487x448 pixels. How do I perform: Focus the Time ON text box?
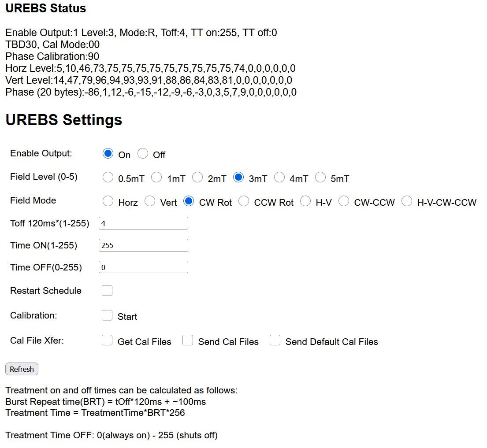(x=143, y=245)
